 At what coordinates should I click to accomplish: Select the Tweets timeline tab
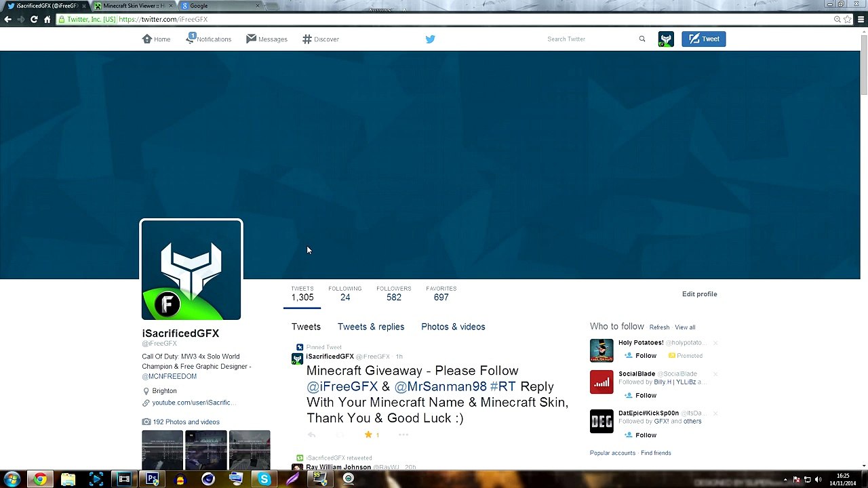[306, 327]
